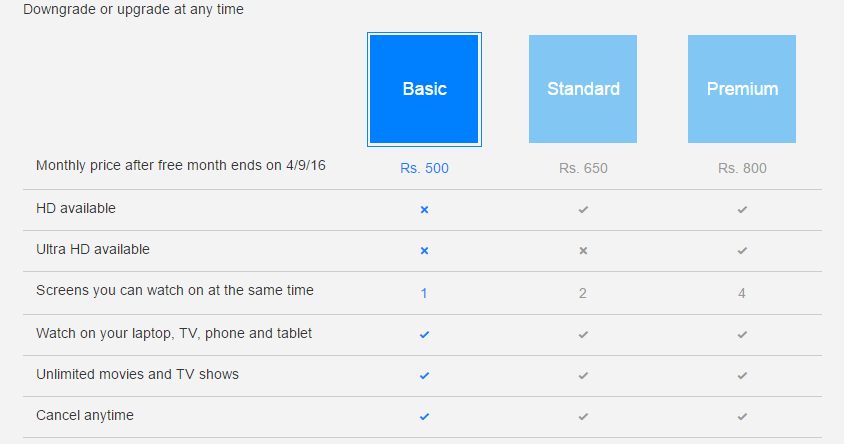The height and width of the screenshot is (444, 844).
Task: Click Basic's Cancel anytime checkmark
Action: point(424,417)
